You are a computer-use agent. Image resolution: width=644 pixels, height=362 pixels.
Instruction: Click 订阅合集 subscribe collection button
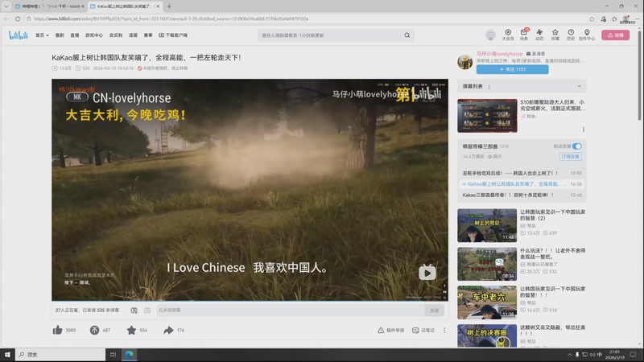pos(570,156)
